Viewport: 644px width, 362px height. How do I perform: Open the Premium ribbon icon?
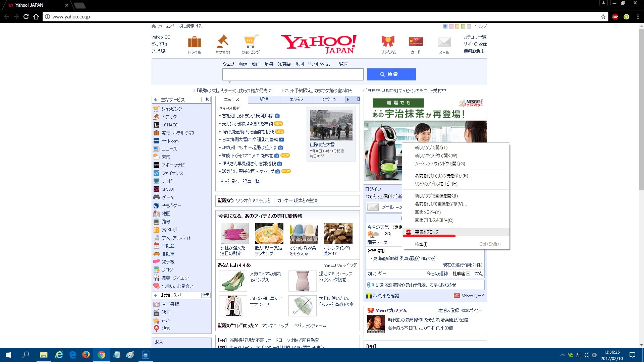(388, 42)
